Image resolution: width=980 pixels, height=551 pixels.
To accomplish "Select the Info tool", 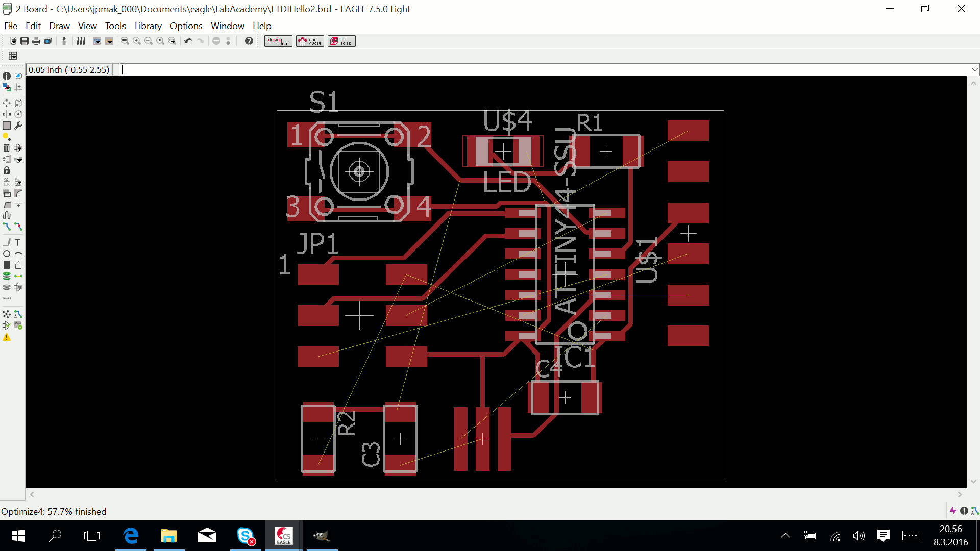I will (x=7, y=76).
